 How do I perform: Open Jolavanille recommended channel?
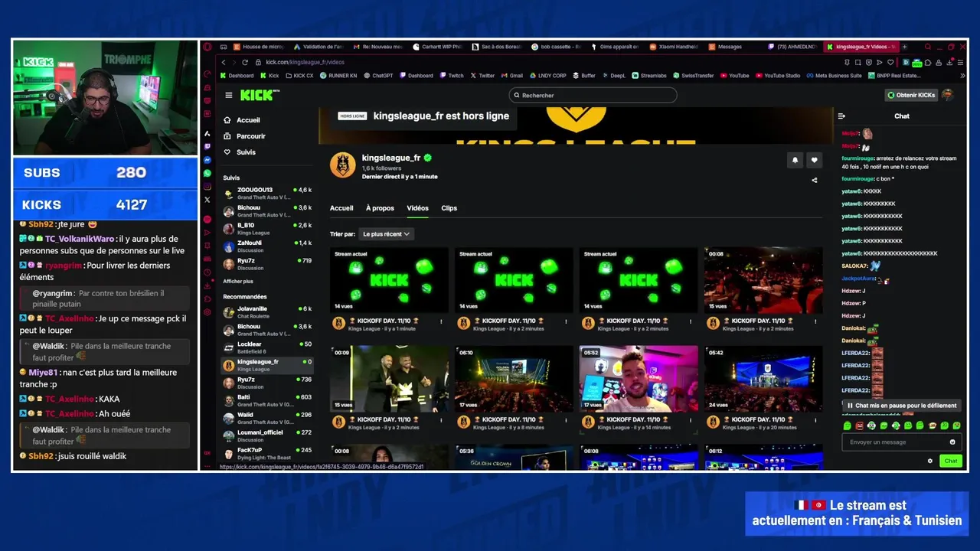click(x=267, y=312)
